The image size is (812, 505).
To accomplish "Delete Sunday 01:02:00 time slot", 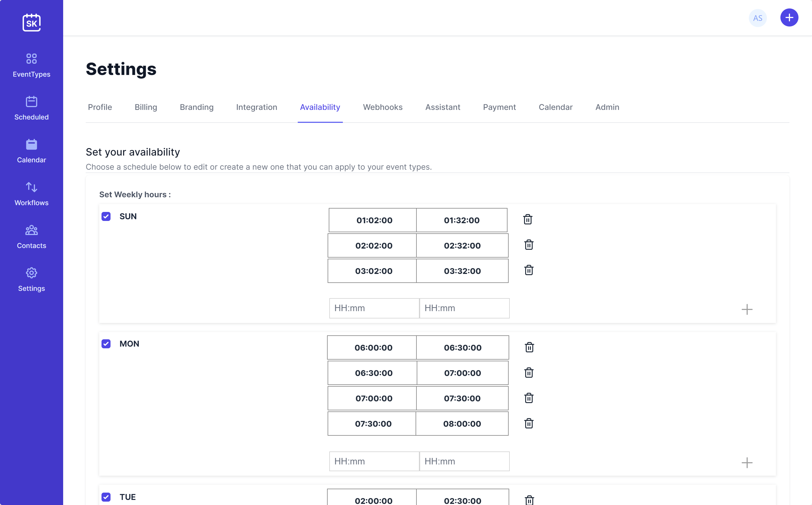I will tap(528, 220).
